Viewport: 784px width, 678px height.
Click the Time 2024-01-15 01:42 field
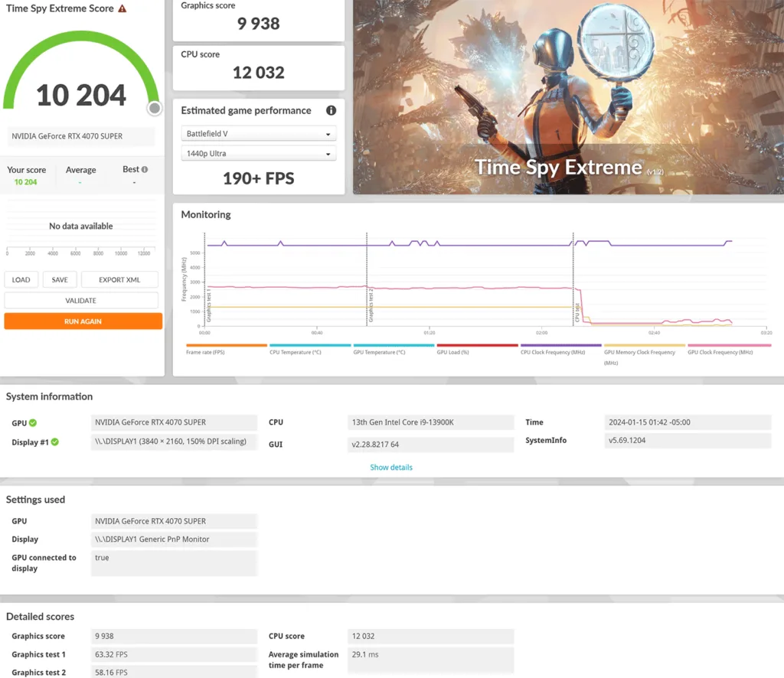coord(688,422)
